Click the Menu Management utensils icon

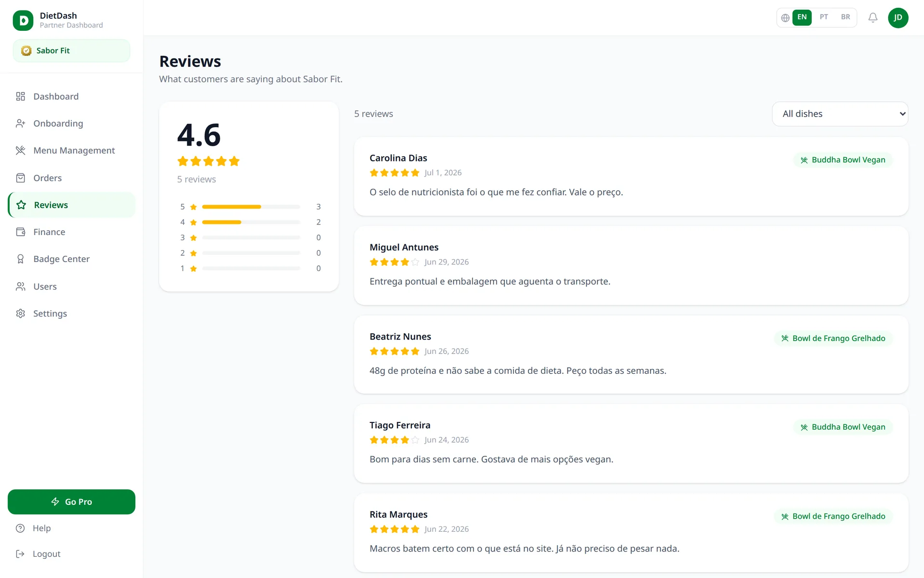[20, 150]
